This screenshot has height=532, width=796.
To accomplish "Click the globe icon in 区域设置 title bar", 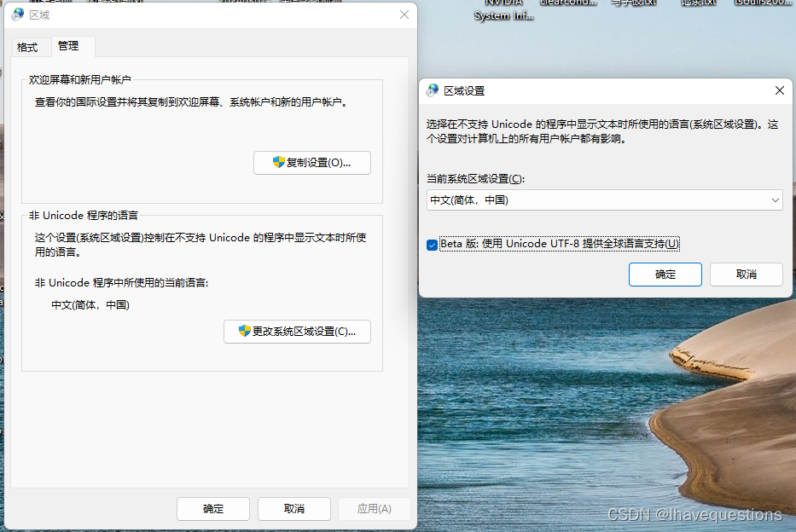I will (433, 90).
